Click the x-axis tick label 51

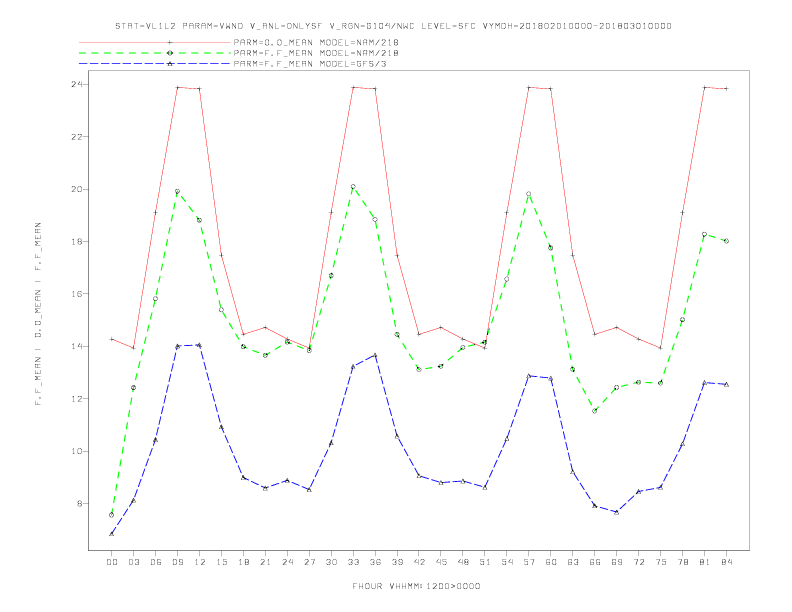pyautogui.click(x=485, y=562)
